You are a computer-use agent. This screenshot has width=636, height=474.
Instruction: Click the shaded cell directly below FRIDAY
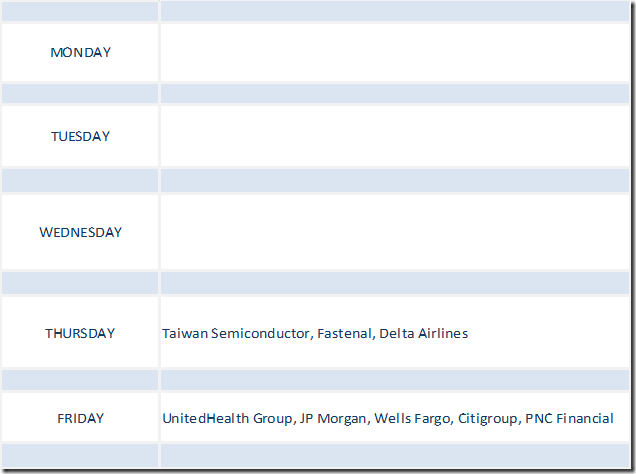point(80,455)
